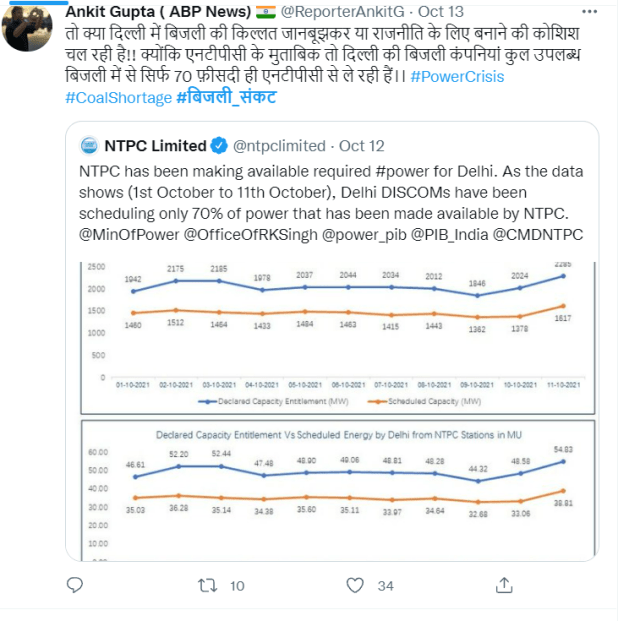This screenshot has width=640, height=621.
Task: Click the Oct 12 quoted tweet date
Action: [363, 146]
